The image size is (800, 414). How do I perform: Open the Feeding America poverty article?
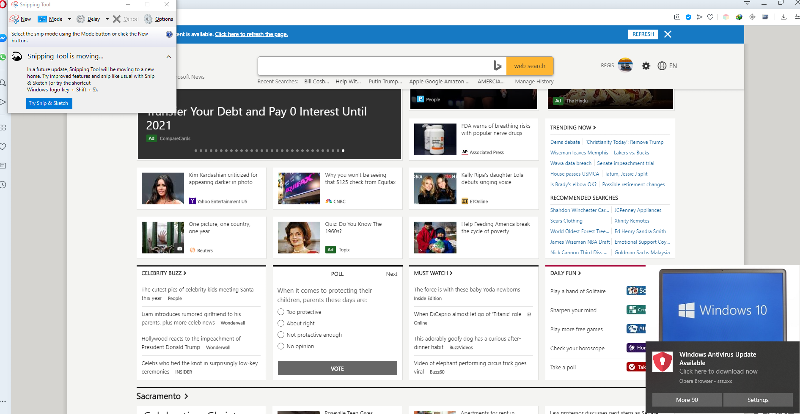tap(473, 237)
